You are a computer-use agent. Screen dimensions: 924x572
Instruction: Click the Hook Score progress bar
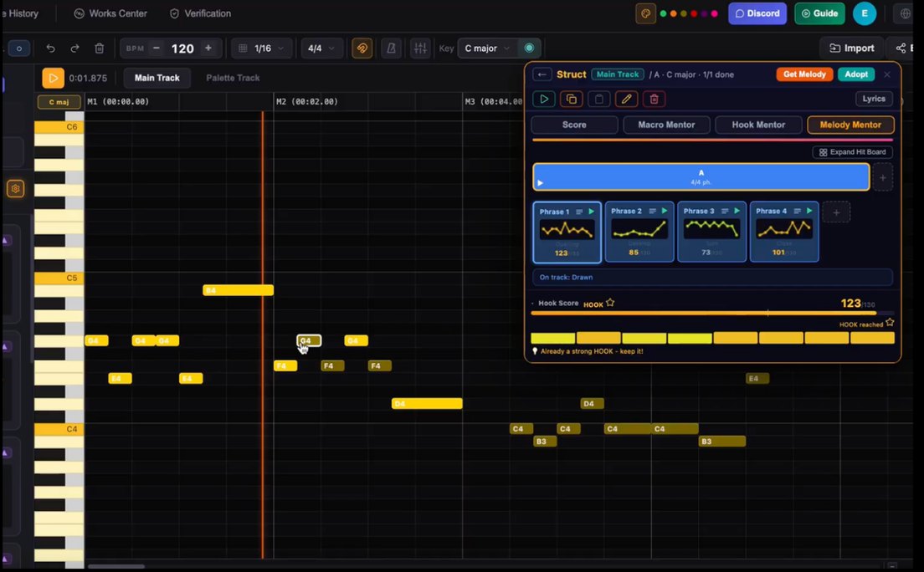(712, 313)
